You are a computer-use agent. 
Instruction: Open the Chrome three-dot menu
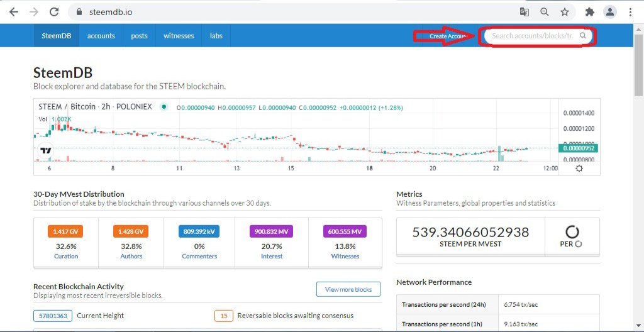tap(630, 12)
